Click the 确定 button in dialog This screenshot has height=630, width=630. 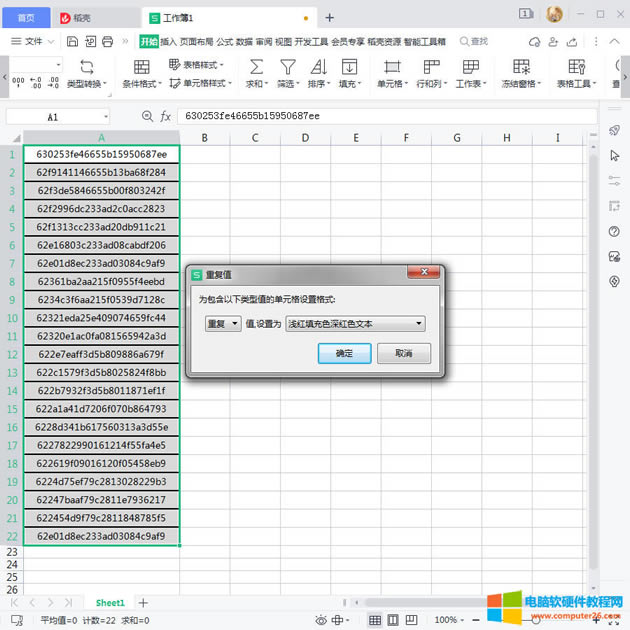(344, 353)
